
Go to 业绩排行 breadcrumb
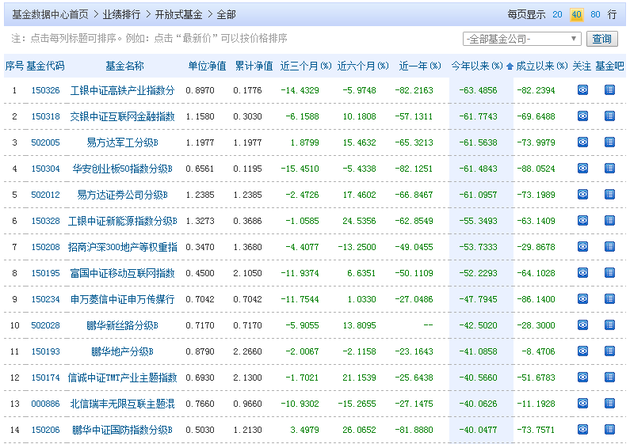[121, 14]
